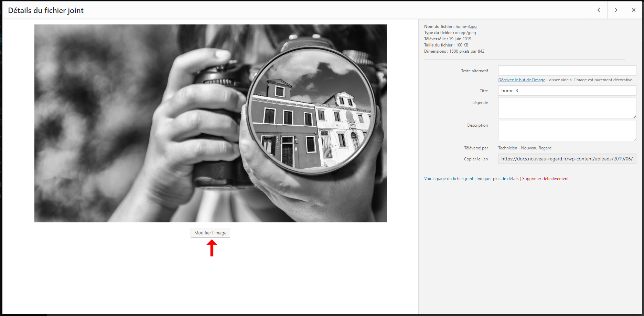The width and height of the screenshot is (644, 316).
Task: Click the Titre field containing home-3
Action: click(x=567, y=91)
